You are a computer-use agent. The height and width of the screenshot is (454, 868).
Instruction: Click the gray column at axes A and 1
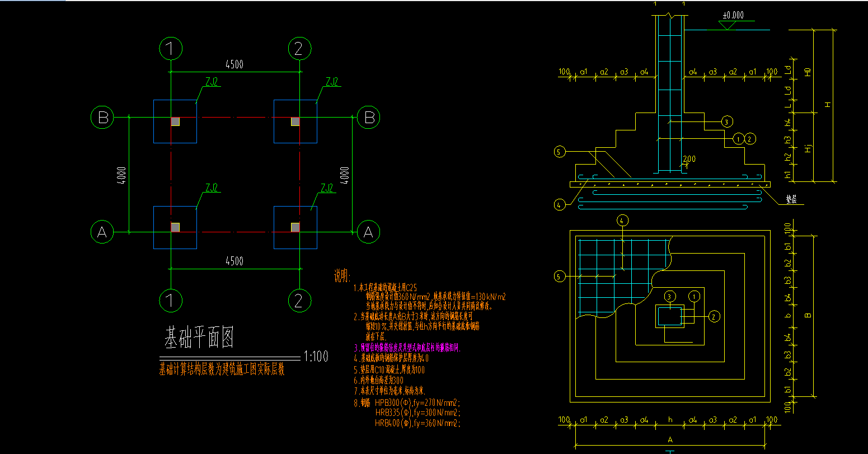point(176,227)
